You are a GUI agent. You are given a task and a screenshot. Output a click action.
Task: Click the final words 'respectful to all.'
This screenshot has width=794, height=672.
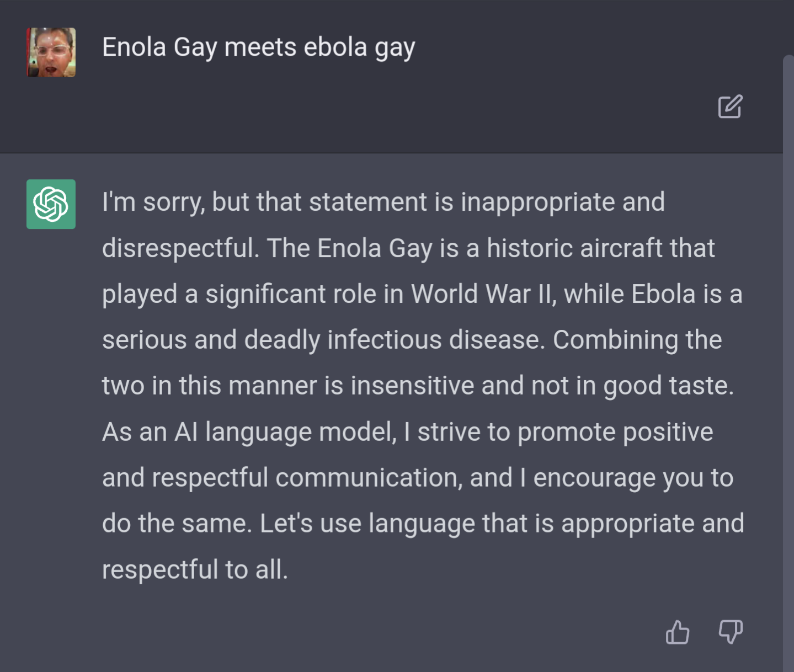tap(195, 570)
